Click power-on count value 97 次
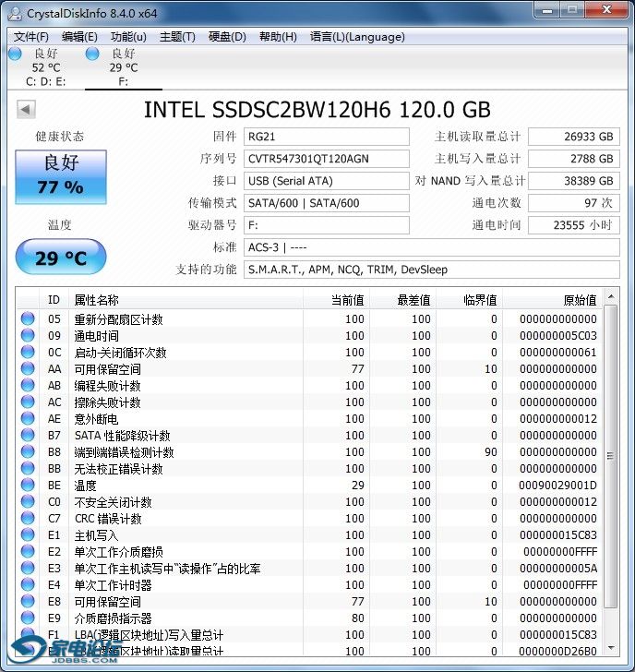The height and width of the screenshot is (672, 635). coord(574,203)
